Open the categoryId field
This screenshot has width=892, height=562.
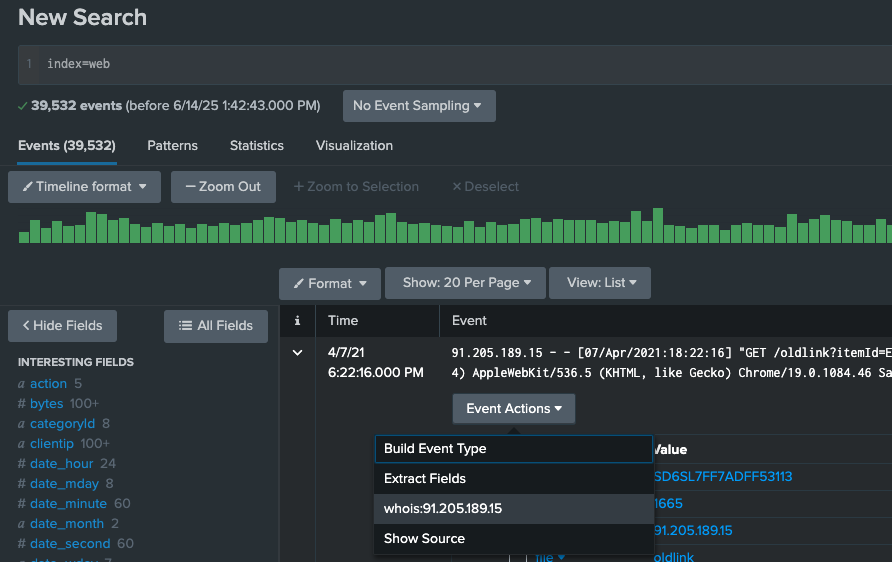click(x=63, y=424)
